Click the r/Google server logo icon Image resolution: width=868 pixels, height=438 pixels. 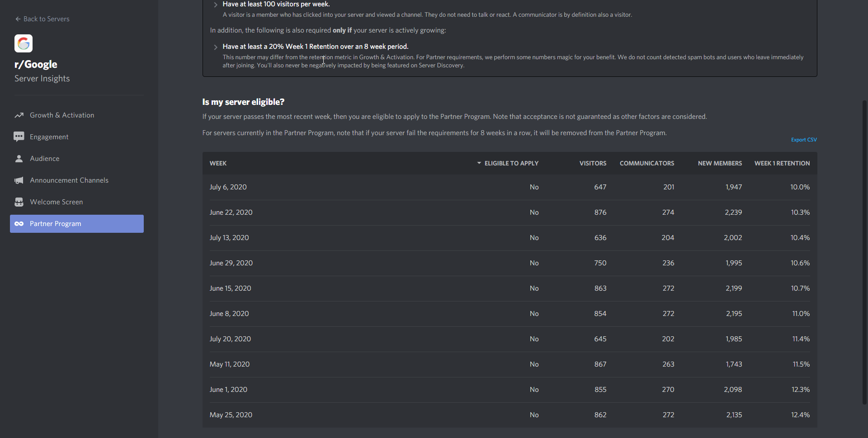[24, 43]
